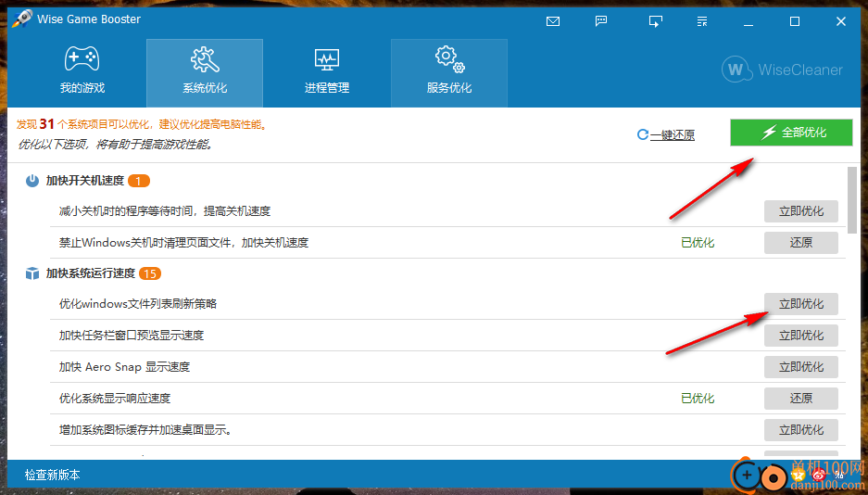The width and height of the screenshot is (868, 495).
Task: Click the refresh icon beside 一键还原
Action: [642, 134]
